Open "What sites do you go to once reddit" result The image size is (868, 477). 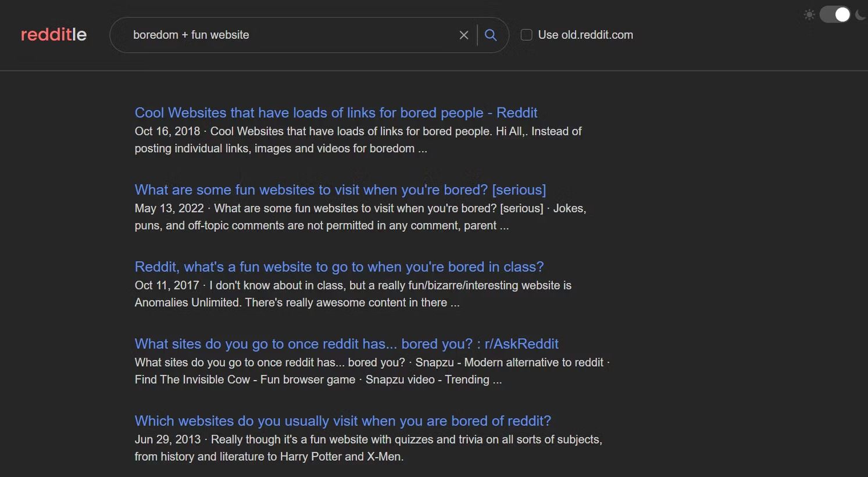(347, 344)
